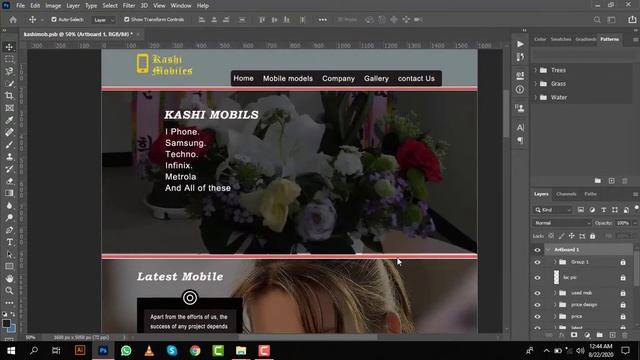Expand the Water pattern folder

tap(536, 97)
